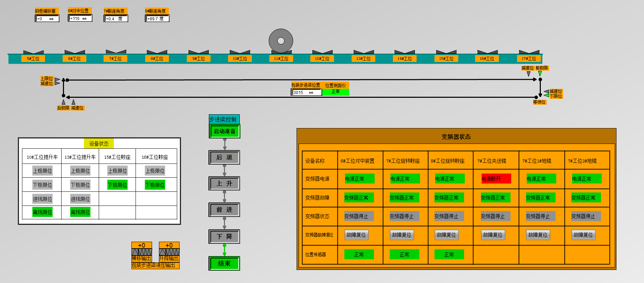This screenshot has width=644, height=283.
Task: Click the 等待位 label
Action: point(539,102)
